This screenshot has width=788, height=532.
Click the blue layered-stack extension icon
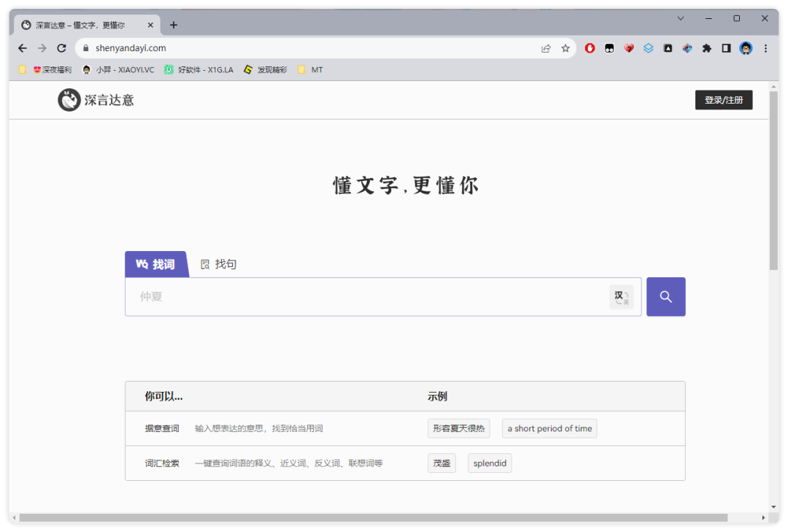(648, 48)
